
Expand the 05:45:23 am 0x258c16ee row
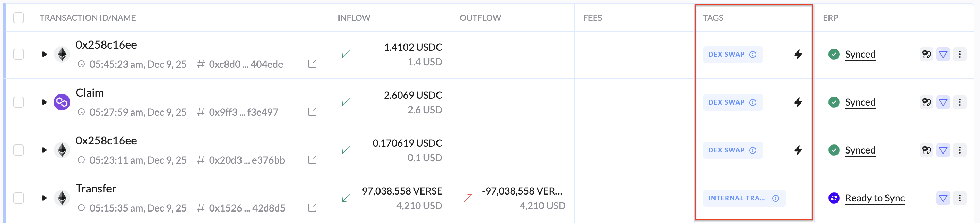click(x=44, y=54)
